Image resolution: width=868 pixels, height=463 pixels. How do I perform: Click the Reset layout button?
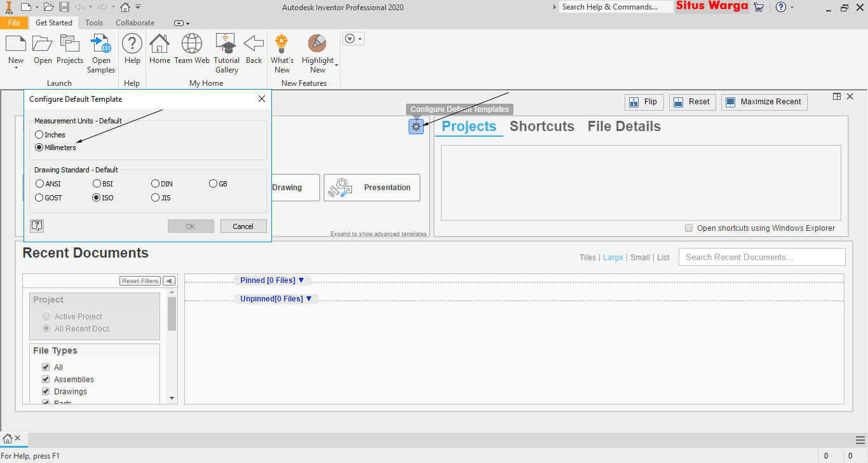point(692,102)
